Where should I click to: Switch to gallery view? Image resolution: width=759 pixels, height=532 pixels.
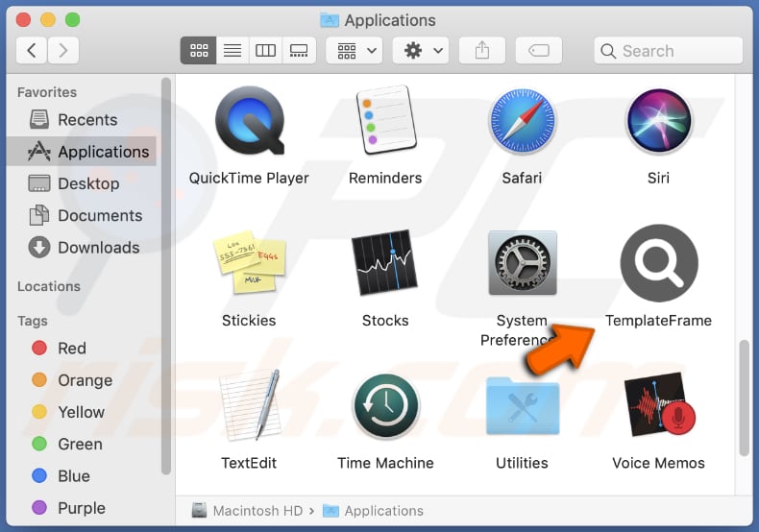(x=299, y=50)
